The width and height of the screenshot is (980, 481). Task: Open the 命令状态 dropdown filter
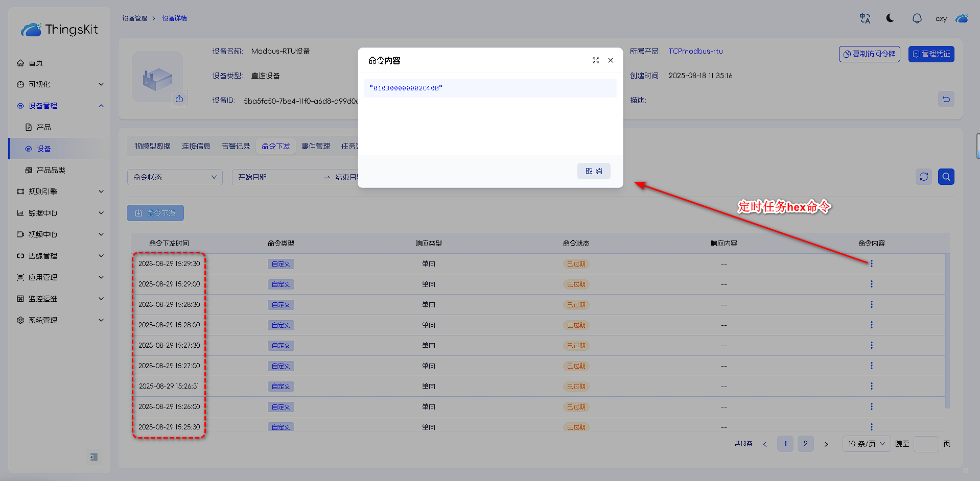pyautogui.click(x=175, y=177)
